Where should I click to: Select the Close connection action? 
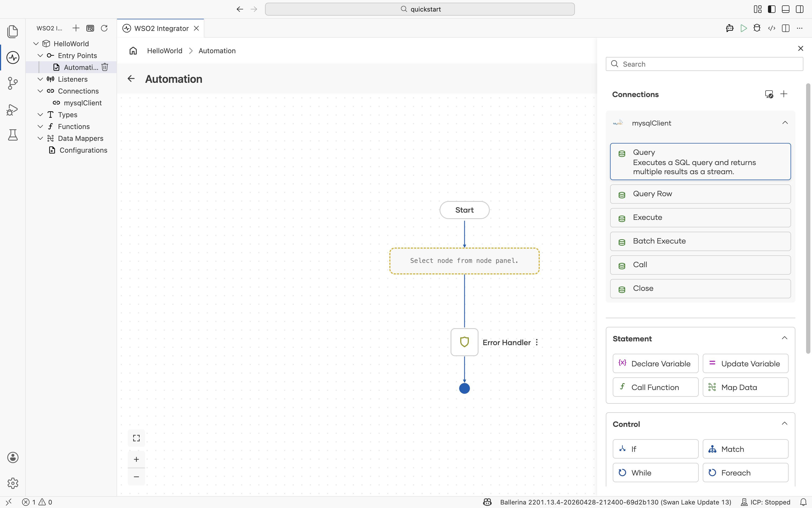click(700, 289)
